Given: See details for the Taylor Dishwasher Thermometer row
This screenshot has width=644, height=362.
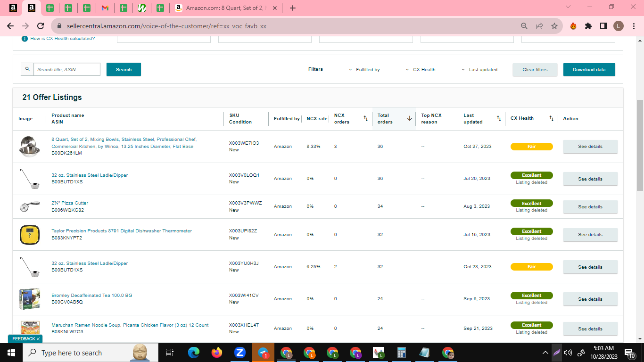Looking at the screenshot, I should coord(590,235).
